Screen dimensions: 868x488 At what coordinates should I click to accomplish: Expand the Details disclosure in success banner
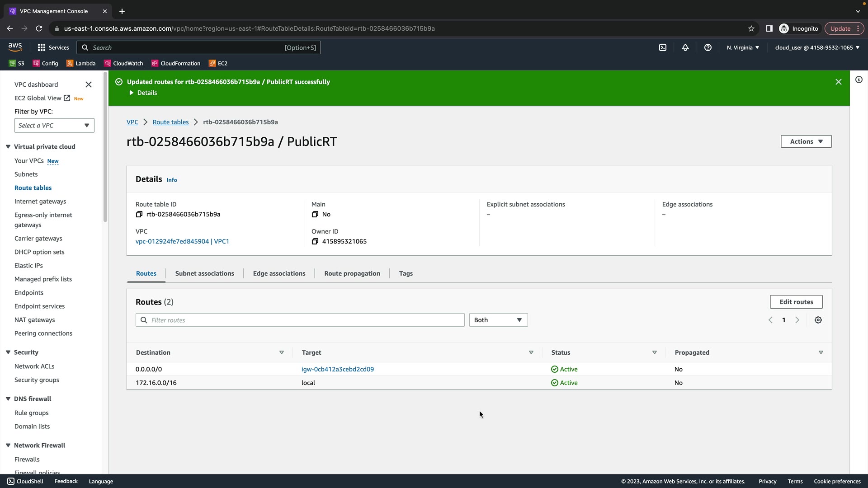coord(143,93)
